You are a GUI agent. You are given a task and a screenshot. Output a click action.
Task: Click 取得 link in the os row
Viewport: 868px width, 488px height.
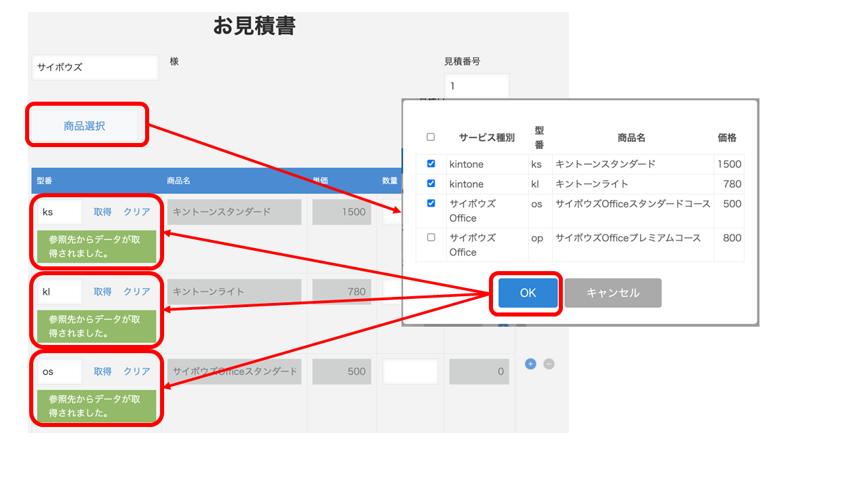click(102, 371)
